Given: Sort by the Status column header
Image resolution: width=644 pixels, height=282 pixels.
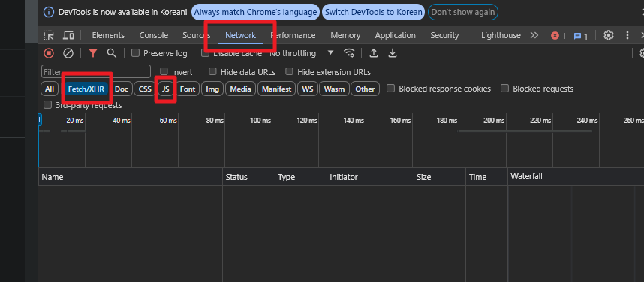Looking at the screenshot, I should (x=249, y=177).
